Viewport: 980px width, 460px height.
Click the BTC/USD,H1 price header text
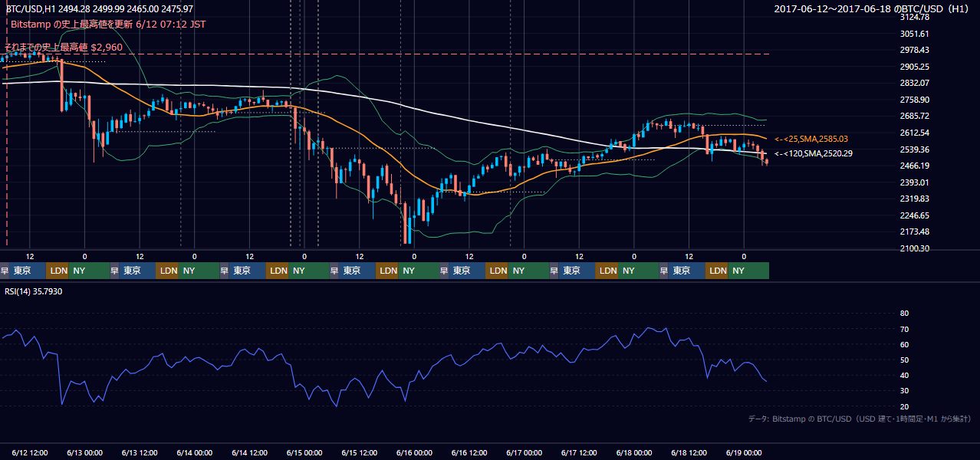(x=100, y=8)
